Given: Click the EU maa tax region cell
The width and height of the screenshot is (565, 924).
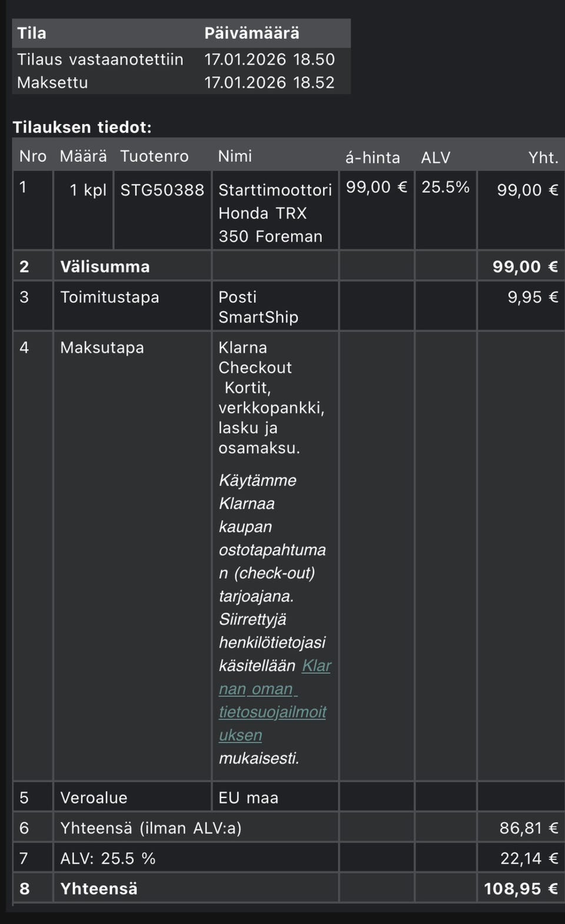Looking at the screenshot, I should click(248, 798).
